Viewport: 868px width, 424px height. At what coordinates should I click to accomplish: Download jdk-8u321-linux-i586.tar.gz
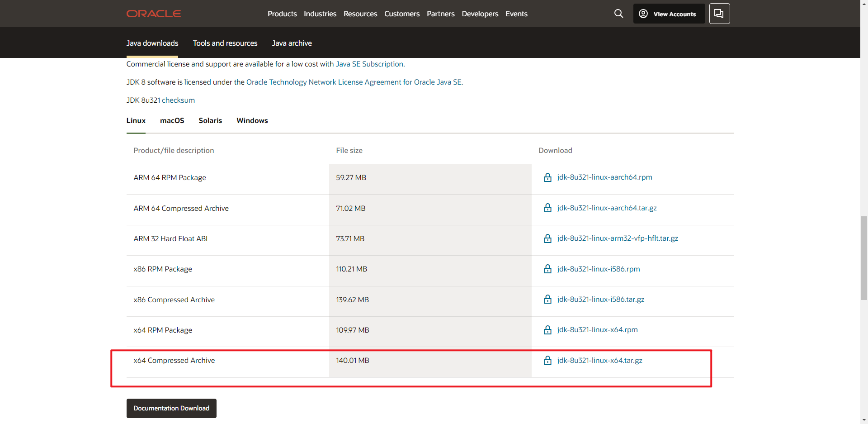(601, 299)
